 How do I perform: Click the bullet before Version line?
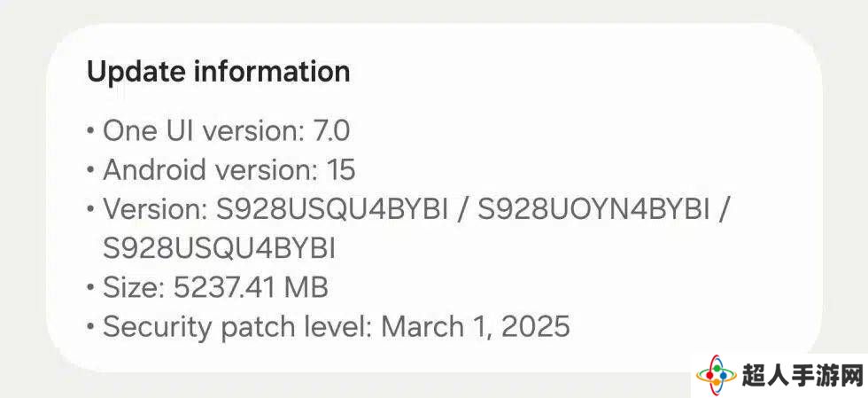(90, 210)
